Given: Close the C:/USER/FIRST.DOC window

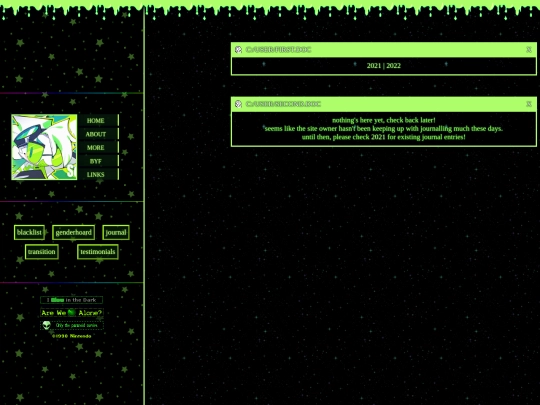Looking at the screenshot, I should [529, 50].
